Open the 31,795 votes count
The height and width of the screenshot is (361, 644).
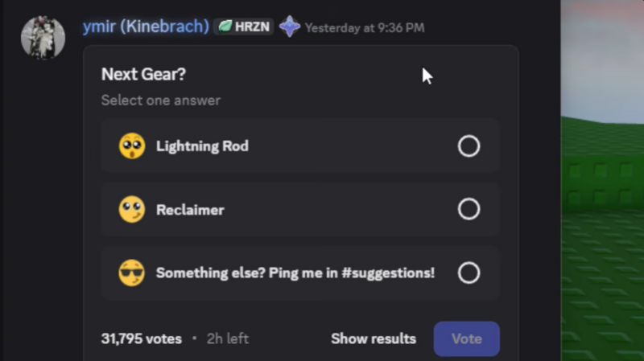[142, 338]
